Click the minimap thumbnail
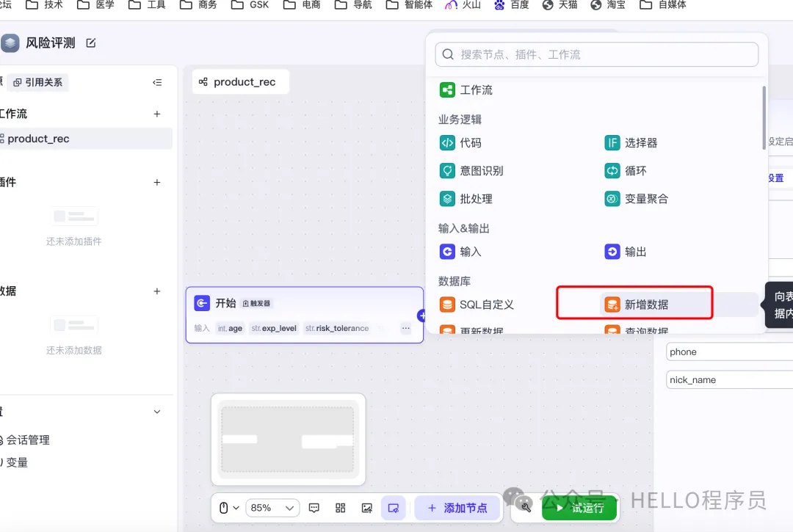Image resolution: width=793 pixels, height=532 pixels. [288, 440]
